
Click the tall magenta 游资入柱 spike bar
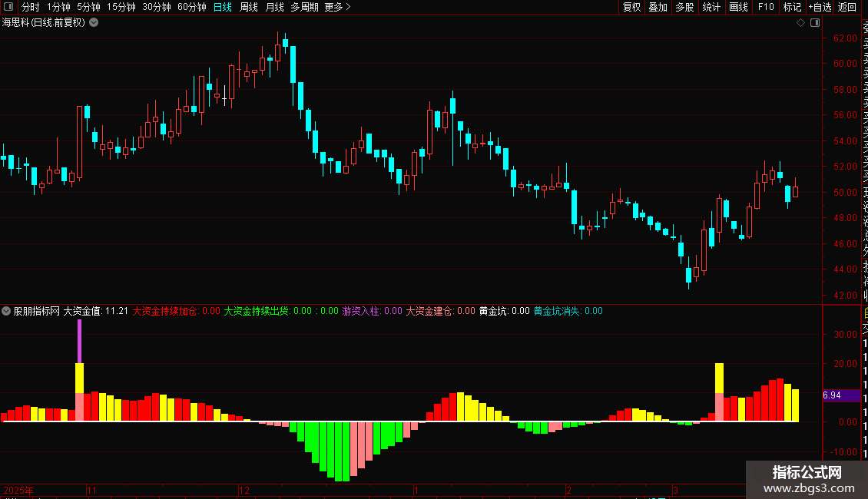tap(79, 342)
